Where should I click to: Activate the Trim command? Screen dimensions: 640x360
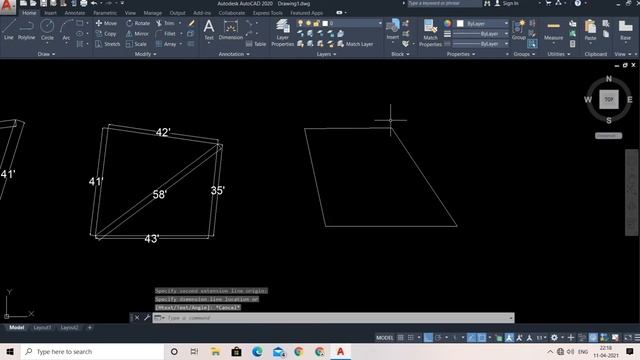(166, 23)
